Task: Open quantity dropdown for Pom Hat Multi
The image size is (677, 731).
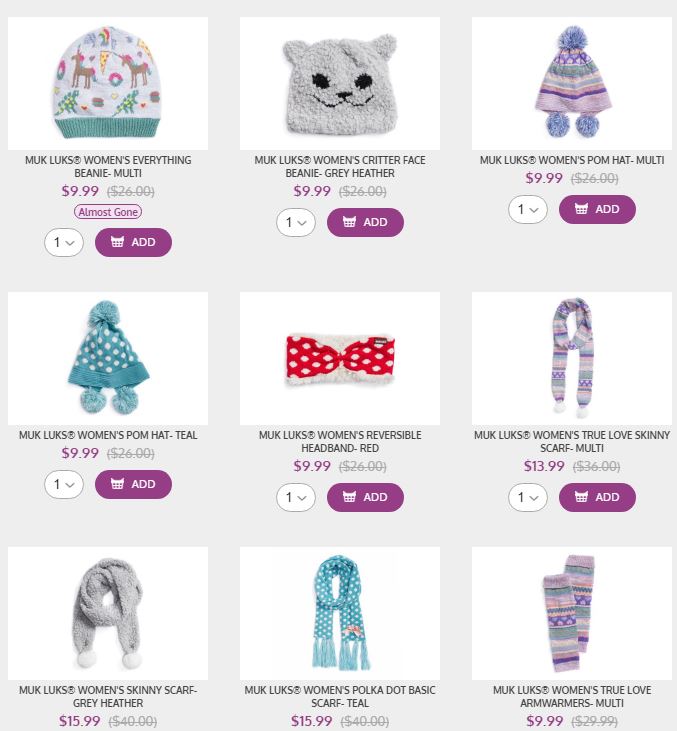Action: click(528, 209)
